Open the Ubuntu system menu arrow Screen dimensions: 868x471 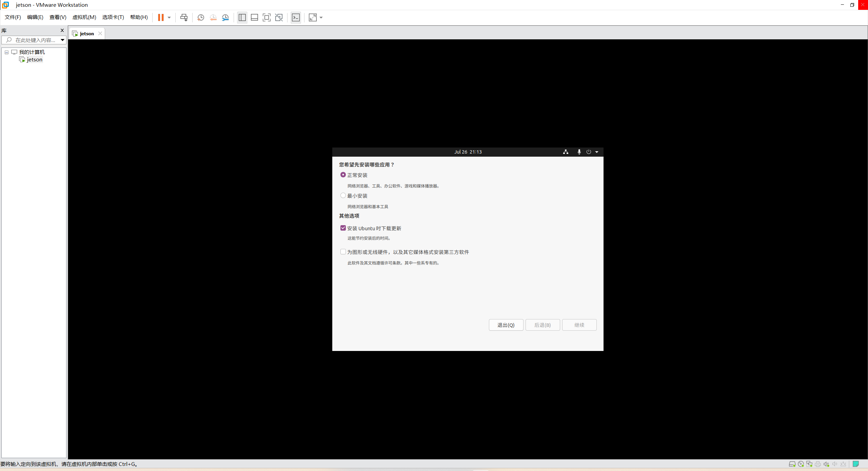[597, 152]
